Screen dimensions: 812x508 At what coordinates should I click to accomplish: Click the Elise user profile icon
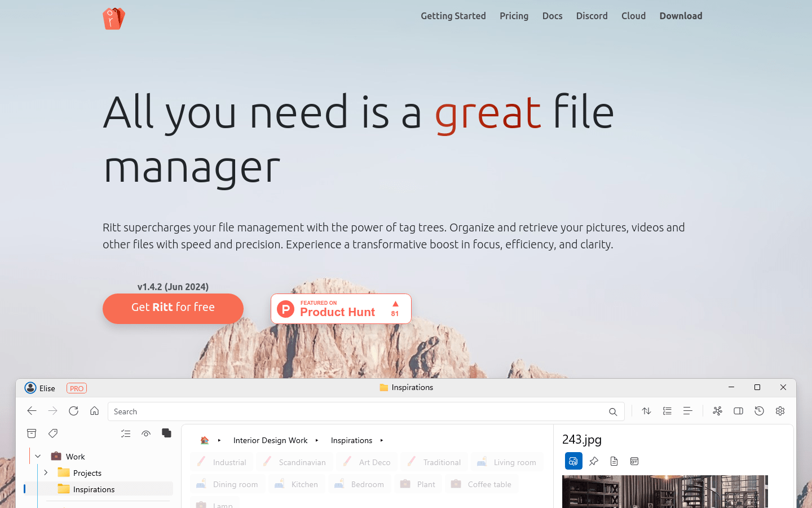pos(30,388)
